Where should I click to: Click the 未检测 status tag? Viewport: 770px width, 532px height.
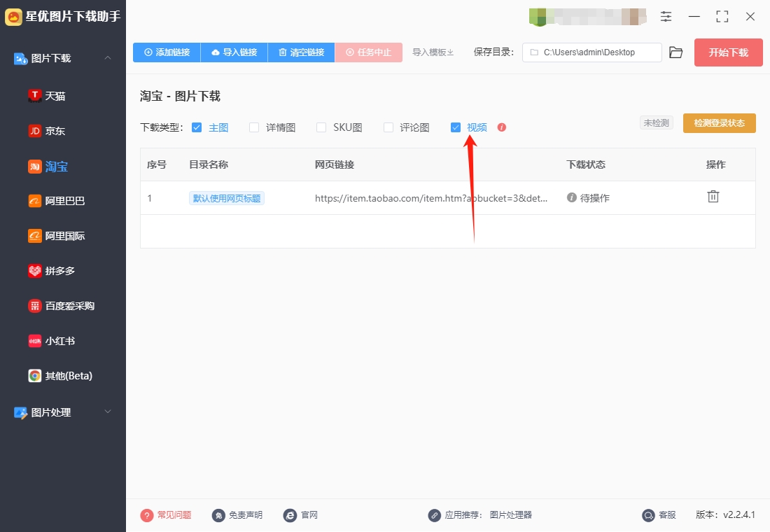tap(656, 122)
